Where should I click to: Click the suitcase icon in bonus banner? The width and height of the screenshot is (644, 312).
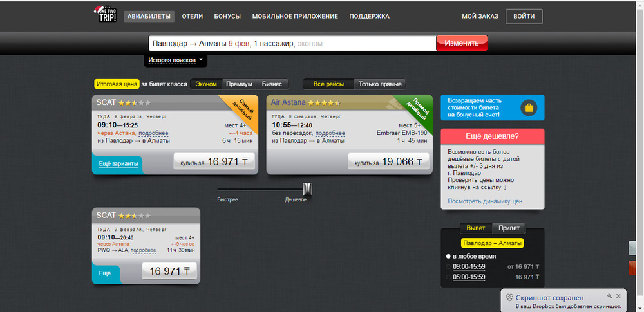(x=529, y=108)
